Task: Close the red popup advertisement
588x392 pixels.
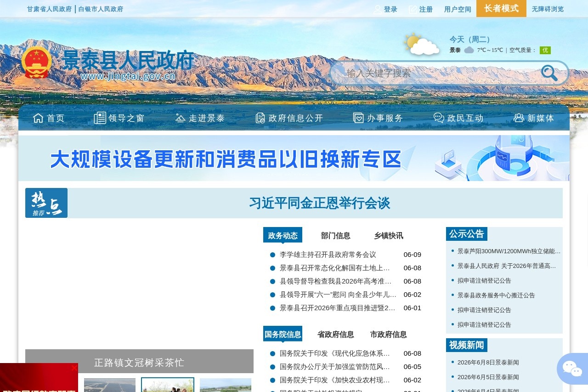Action: [74, 368]
